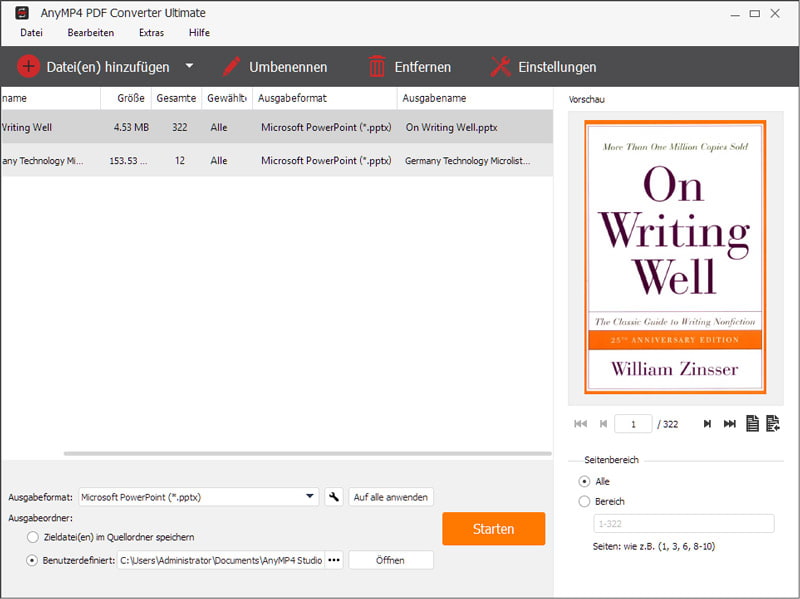This screenshot has width=800, height=599.
Task: Click 'Auf alle anwenden' button
Action: [391, 496]
